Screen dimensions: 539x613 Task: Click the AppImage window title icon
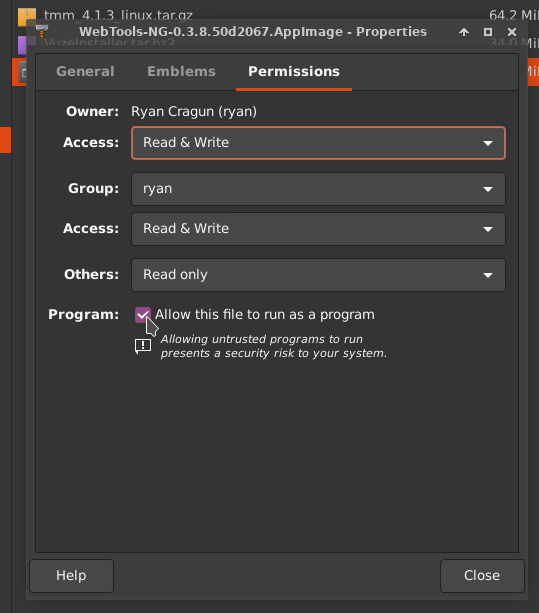pos(42,31)
